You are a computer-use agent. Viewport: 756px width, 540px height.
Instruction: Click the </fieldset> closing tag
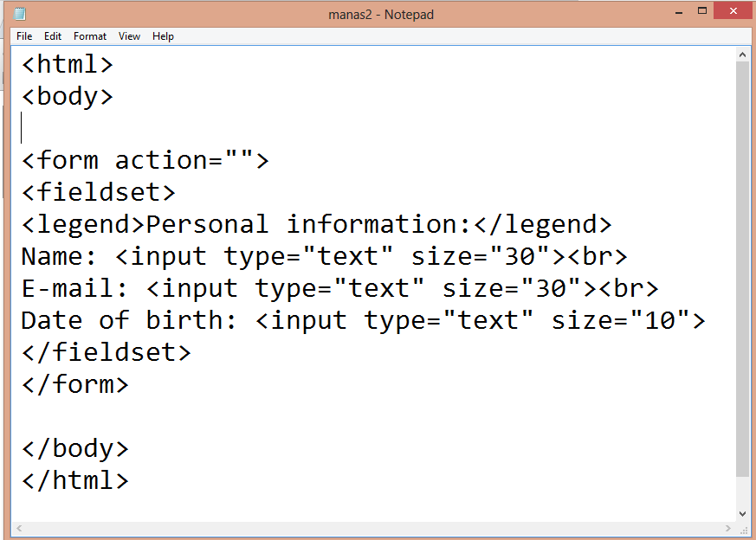[x=107, y=352]
